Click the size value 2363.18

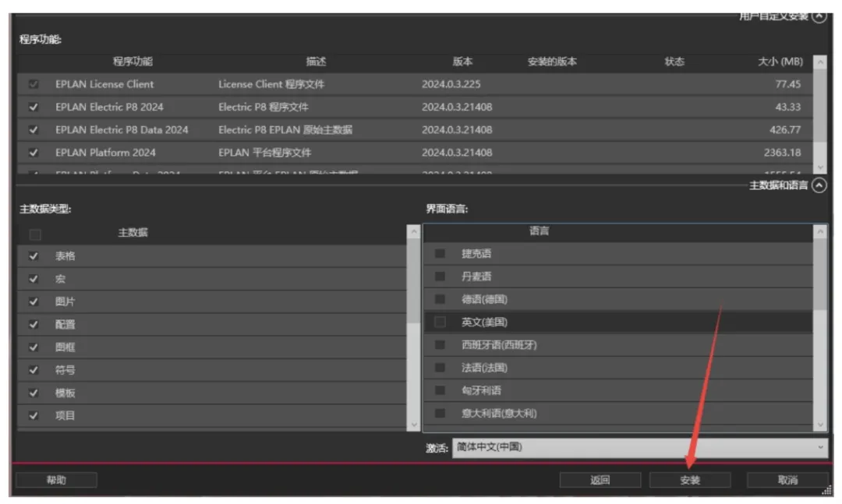tap(783, 153)
